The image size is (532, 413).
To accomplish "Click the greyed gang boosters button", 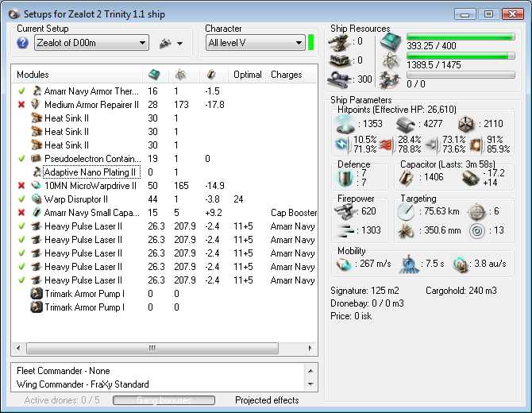I will (x=164, y=400).
